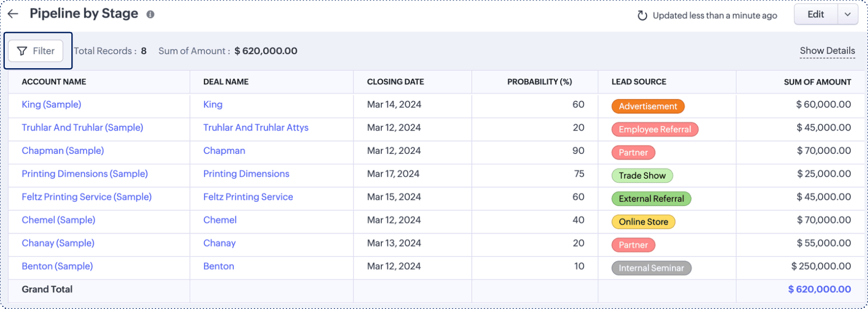Click the Online Store tag
Screen dimensions: 868x309
click(643, 222)
